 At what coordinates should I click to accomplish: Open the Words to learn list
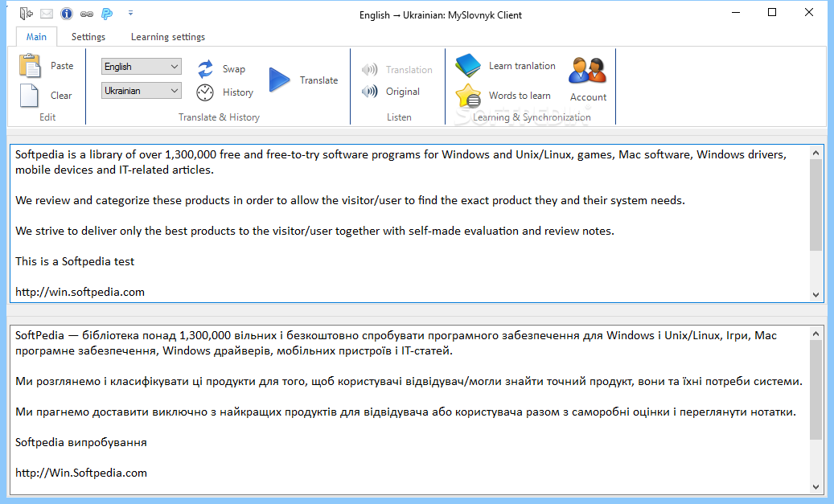(x=503, y=96)
